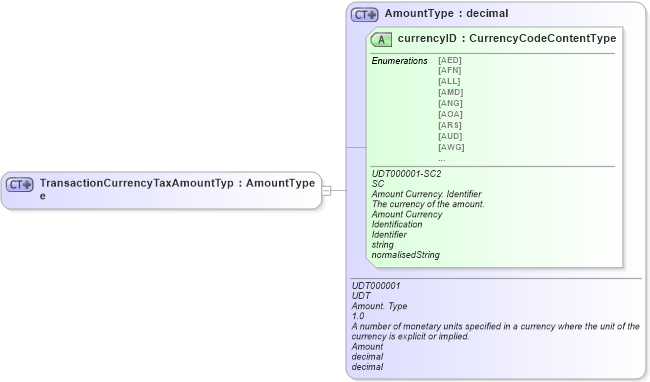Click the Identification annotation line
This screenshot has height=382, width=650.
pos(397,224)
